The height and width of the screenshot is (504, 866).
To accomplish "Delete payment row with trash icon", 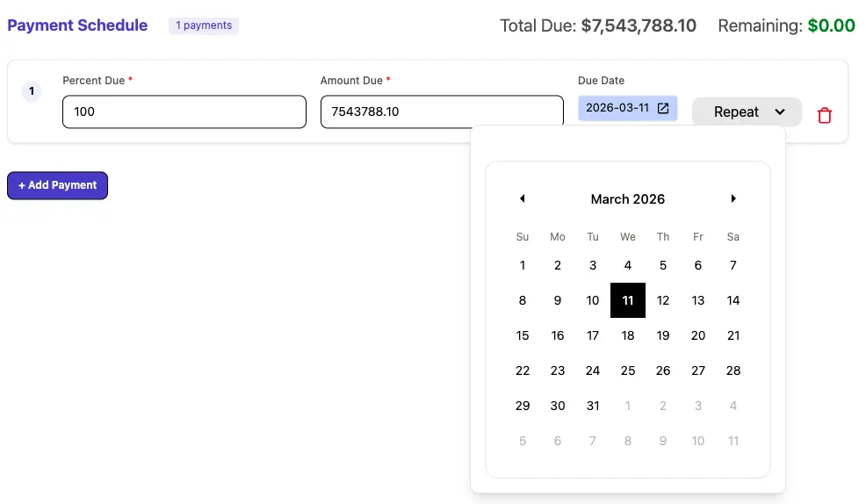I will [824, 115].
